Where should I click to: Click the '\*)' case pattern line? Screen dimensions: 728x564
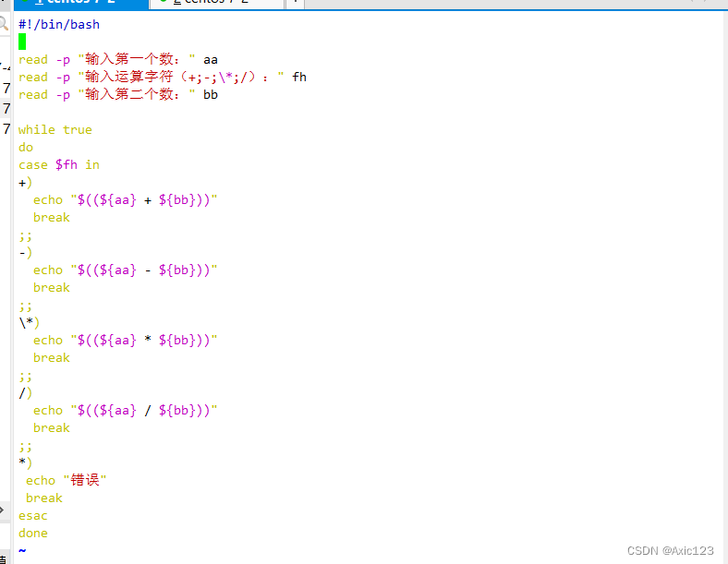tap(29, 323)
